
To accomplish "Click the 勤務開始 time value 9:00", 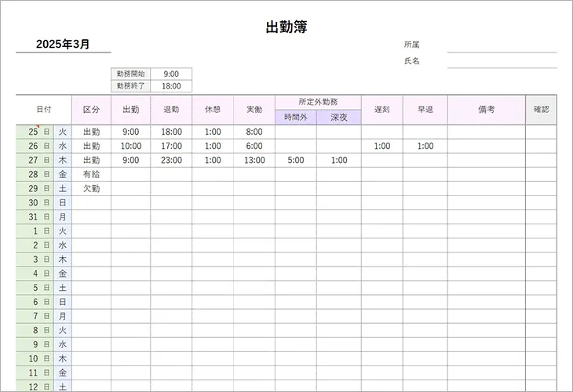I will click(x=171, y=74).
